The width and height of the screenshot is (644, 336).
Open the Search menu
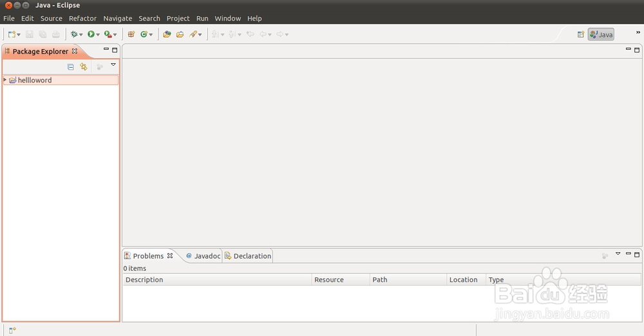149,19
